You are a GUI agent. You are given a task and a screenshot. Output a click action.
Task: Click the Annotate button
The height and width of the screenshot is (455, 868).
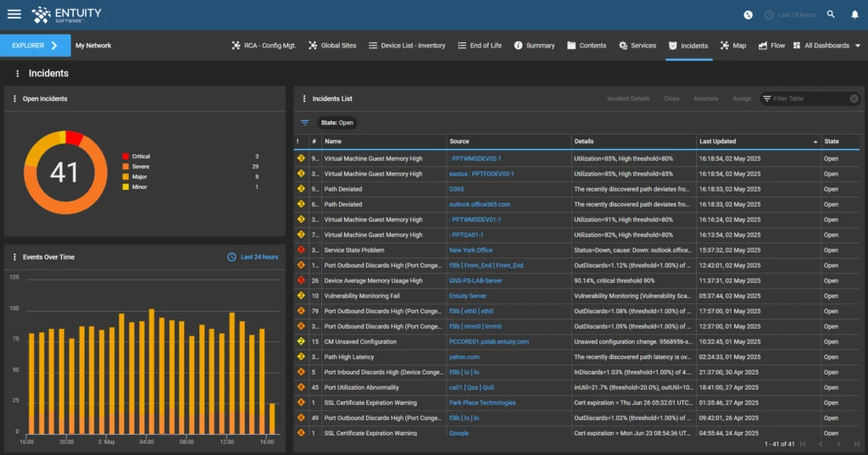[706, 98]
